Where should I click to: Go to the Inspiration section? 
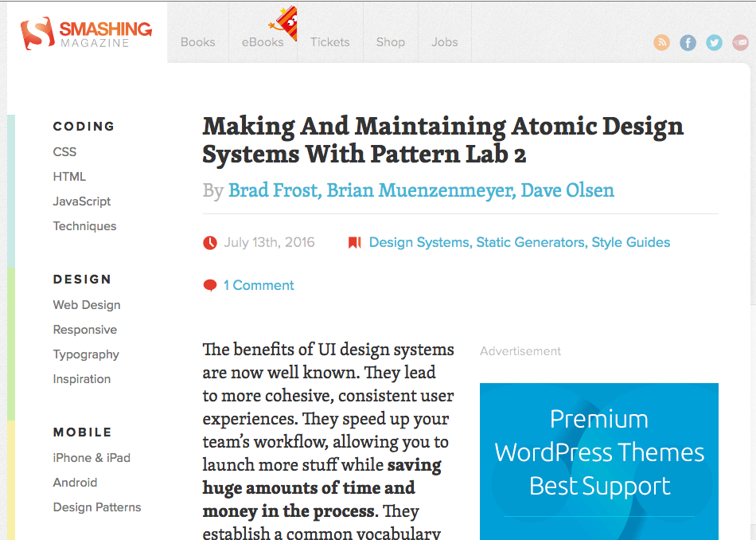pyautogui.click(x=81, y=379)
